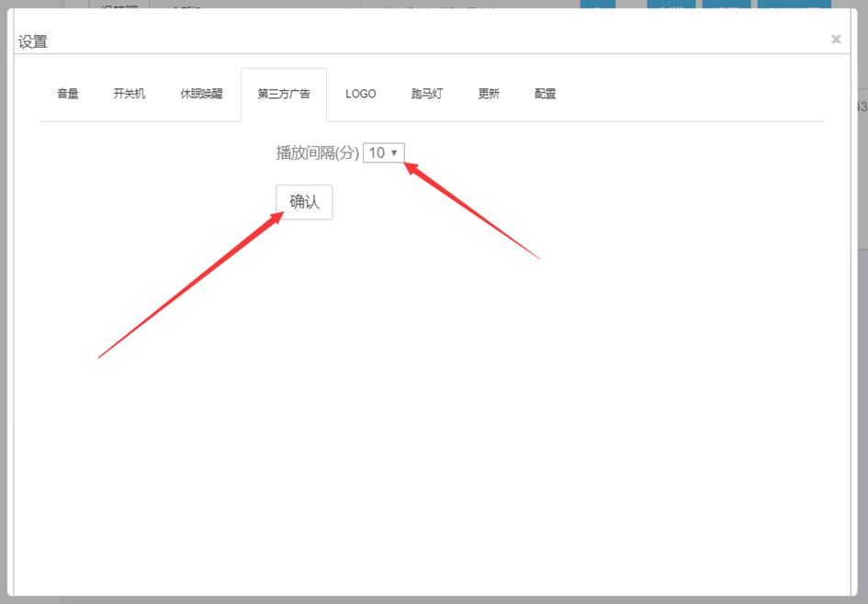Click the rightmost blue button behind dialog
868x604 pixels.
[x=793, y=4]
